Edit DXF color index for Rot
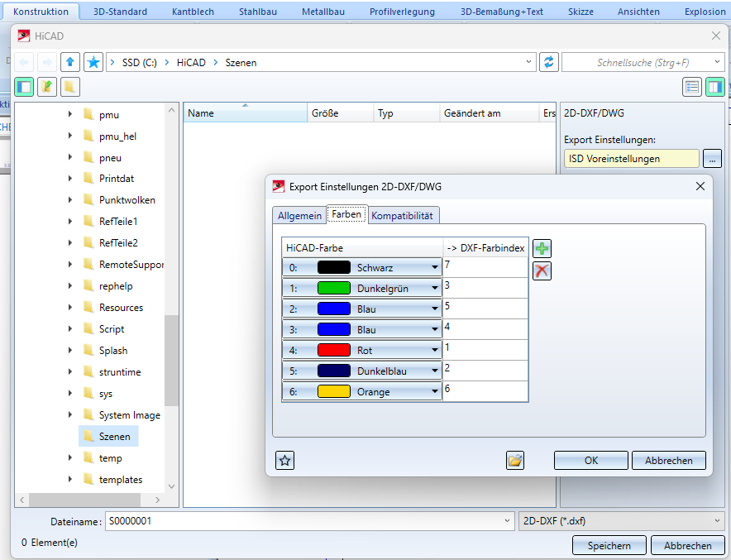 tap(485, 350)
